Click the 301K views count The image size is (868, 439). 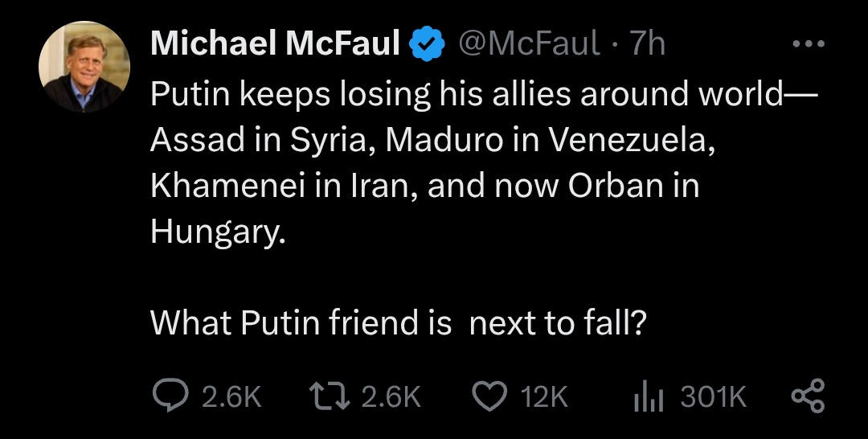(x=713, y=397)
